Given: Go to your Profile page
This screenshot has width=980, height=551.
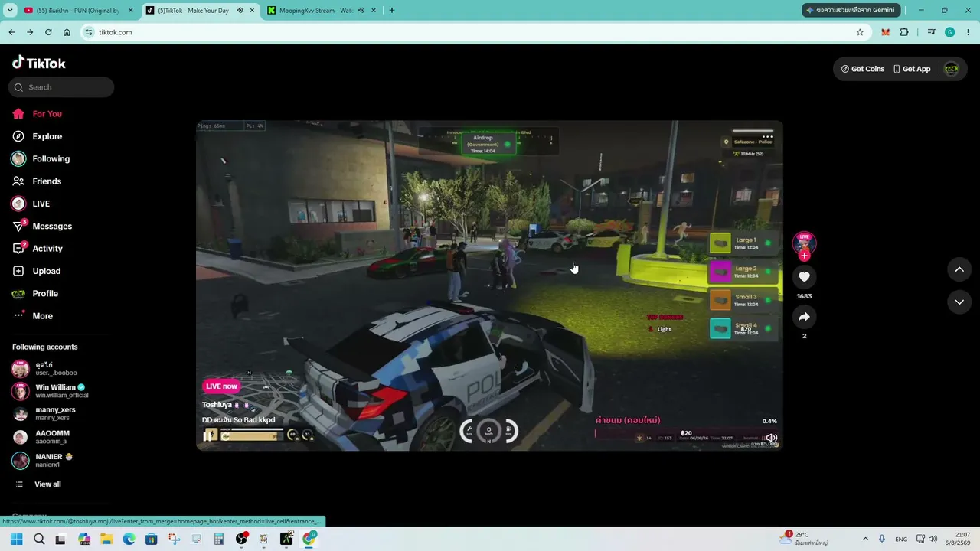Looking at the screenshot, I should (35, 294).
